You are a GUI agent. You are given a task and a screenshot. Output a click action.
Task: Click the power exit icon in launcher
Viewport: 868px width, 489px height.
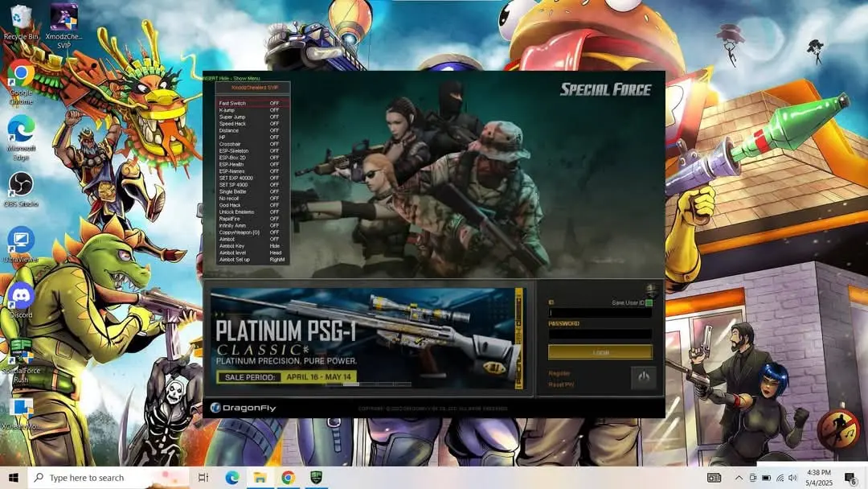(x=643, y=378)
